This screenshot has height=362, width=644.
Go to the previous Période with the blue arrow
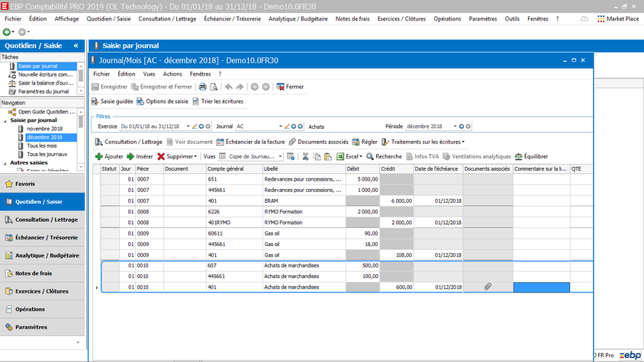(x=461, y=127)
